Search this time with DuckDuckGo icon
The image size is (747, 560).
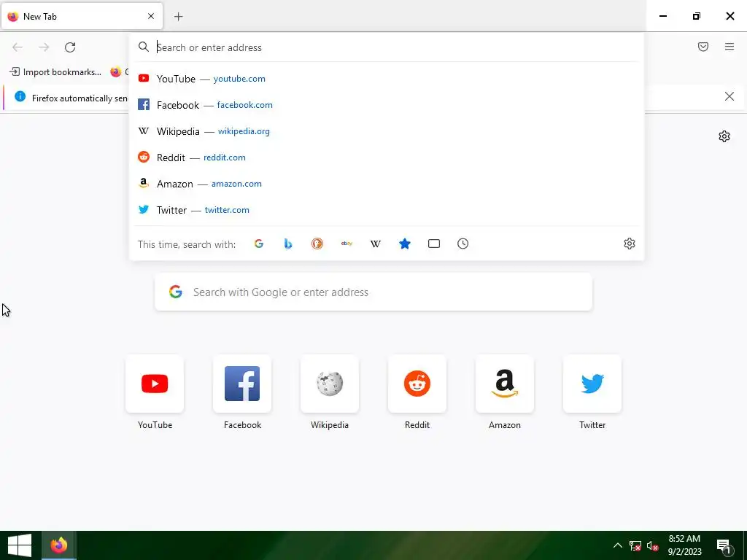point(317,244)
